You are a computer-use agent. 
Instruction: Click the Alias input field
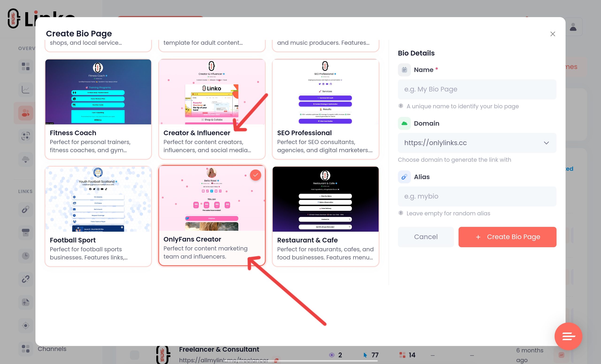(x=477, y=196)
